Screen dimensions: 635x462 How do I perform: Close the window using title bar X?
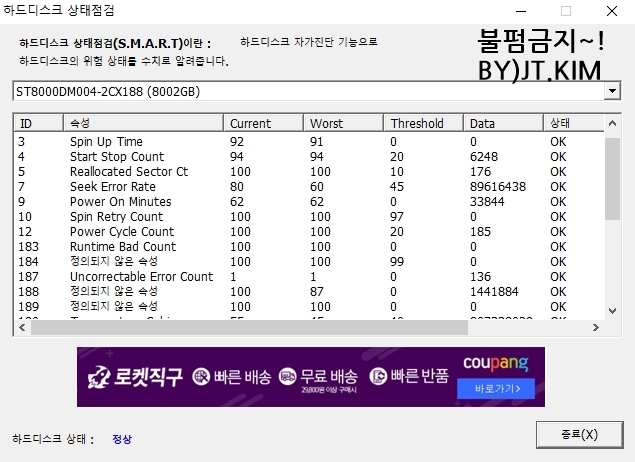tap(611, 11)
